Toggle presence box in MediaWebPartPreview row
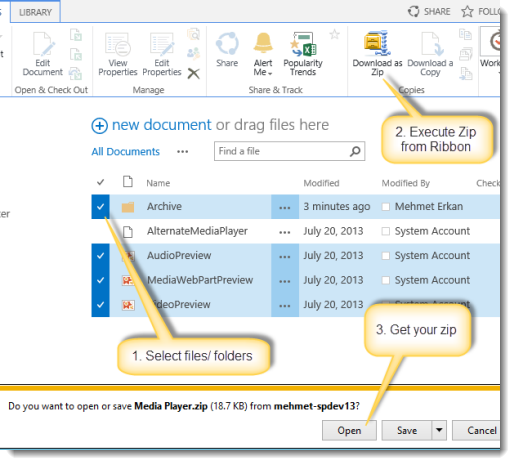This screenshot has height=465, width=515. pyautogui.click(x=386, y=280)
